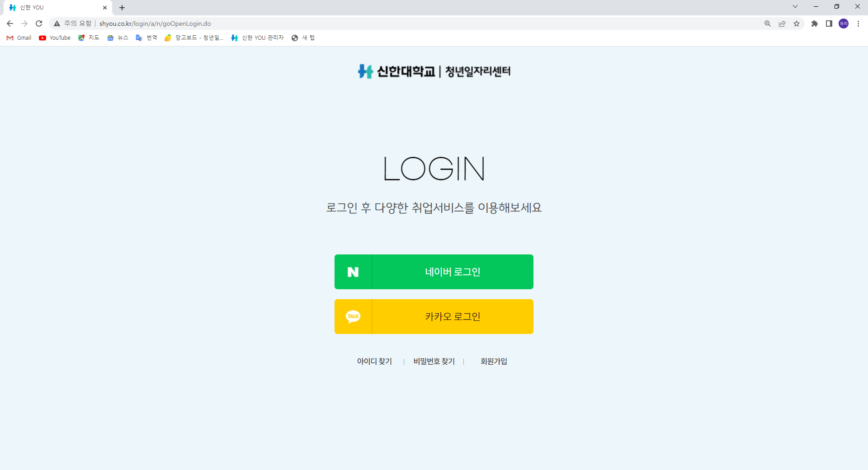This screenshot has height=470, width=868.
Task: Open the Chrome three-dot menu
Action: 858,23
